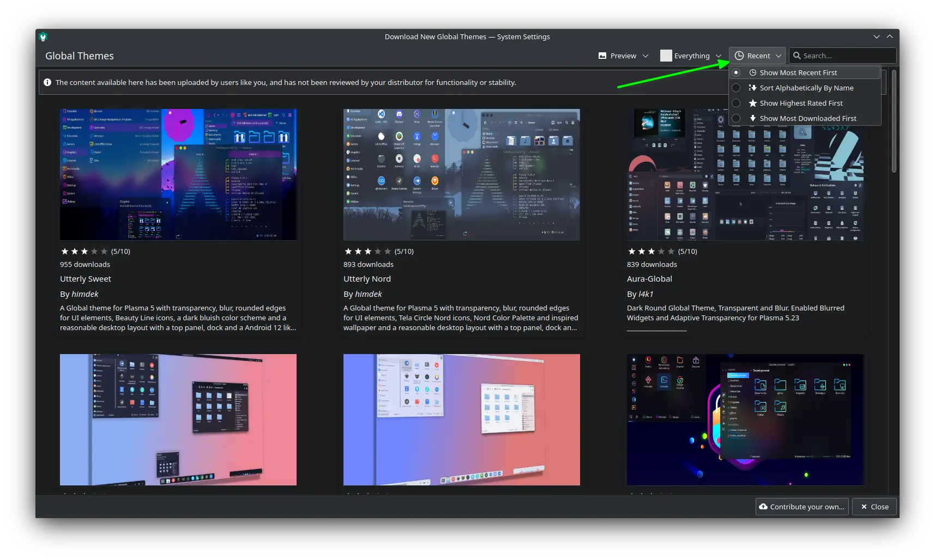This screenshot has width=935, height=560.
Task: Click the Global Themes heading
Action: click(x=80, y=56)
